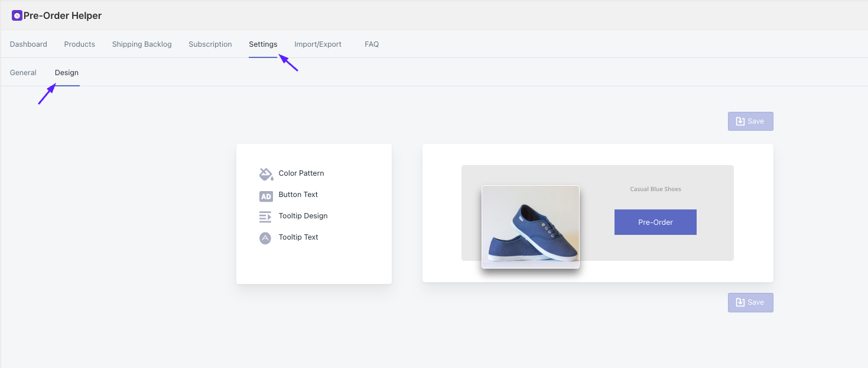Open the Dashboard tab
The height and width of the screenshot is (368, 868).
pyautogui.click(x=28, y=44)
